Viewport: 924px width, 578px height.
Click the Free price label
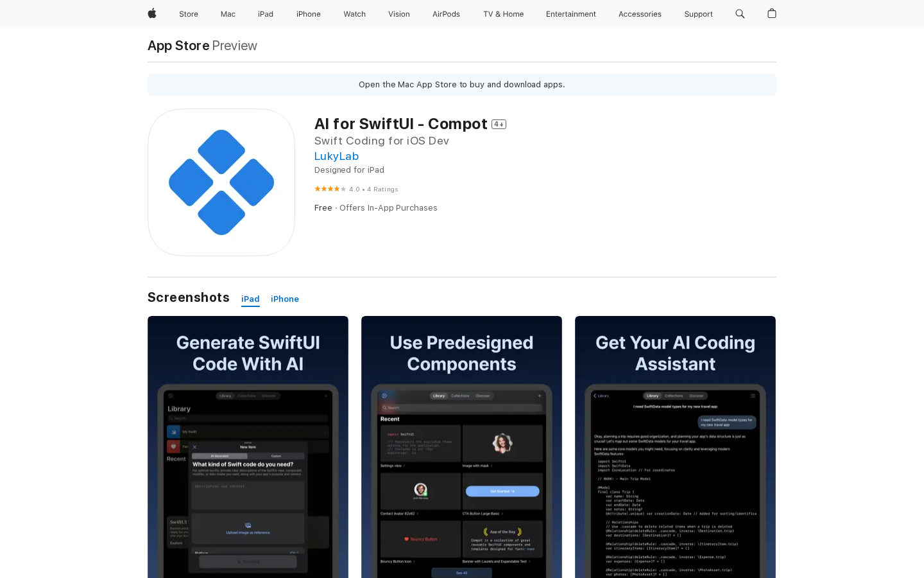point(323,208)
